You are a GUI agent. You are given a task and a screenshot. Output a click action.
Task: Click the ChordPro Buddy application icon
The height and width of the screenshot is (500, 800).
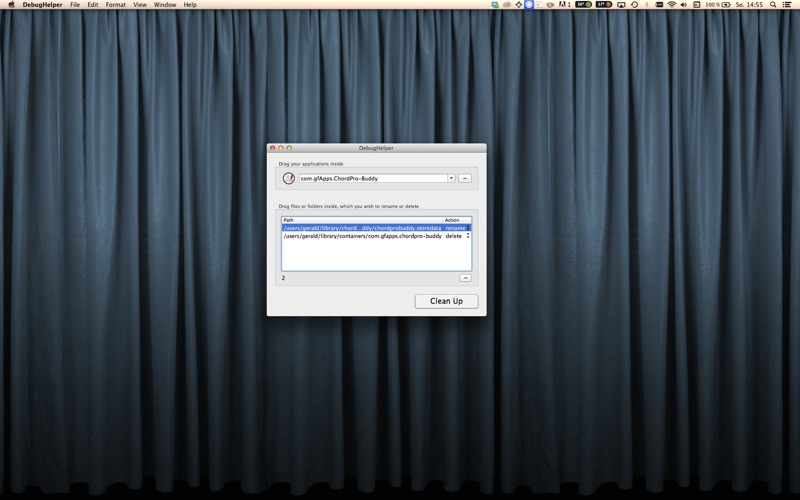(289, 179)
